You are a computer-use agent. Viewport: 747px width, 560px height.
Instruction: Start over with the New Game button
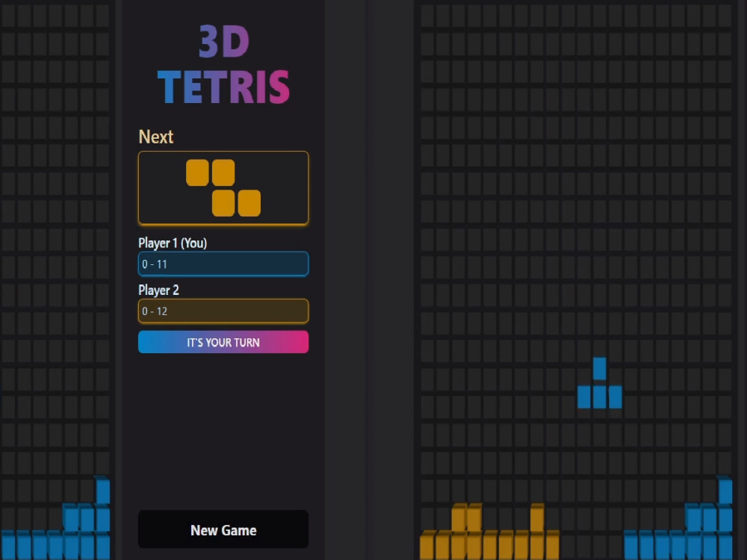(x=223, y=529)
